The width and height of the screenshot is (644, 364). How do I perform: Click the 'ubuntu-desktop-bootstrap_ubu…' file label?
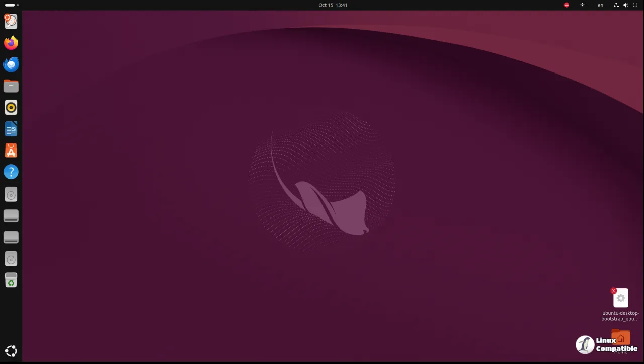(620, 316)
